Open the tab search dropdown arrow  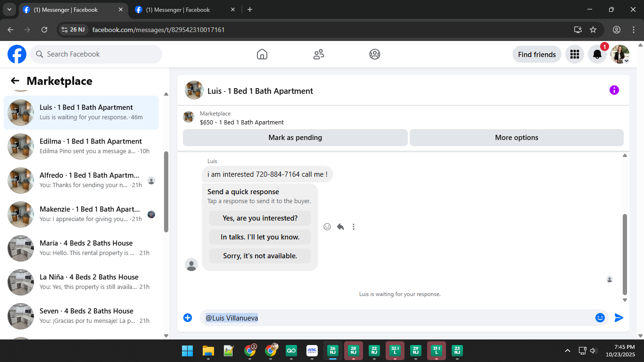[x=9, y=9]
